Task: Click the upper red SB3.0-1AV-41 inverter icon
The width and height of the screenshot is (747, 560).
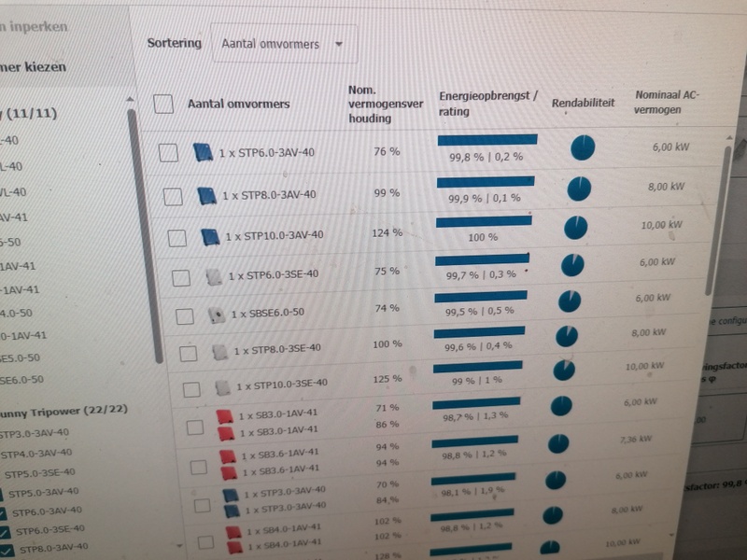Action: pyautogui.click(x=225, y=416)
